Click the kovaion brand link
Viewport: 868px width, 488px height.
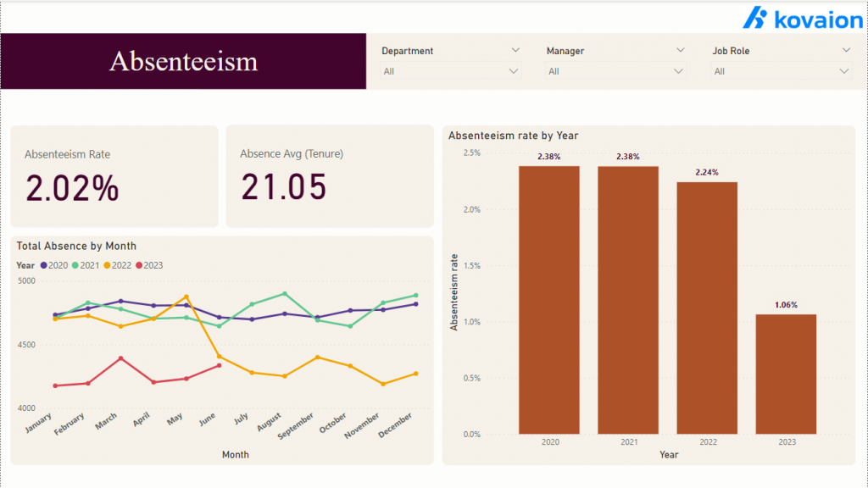[801, 19]
